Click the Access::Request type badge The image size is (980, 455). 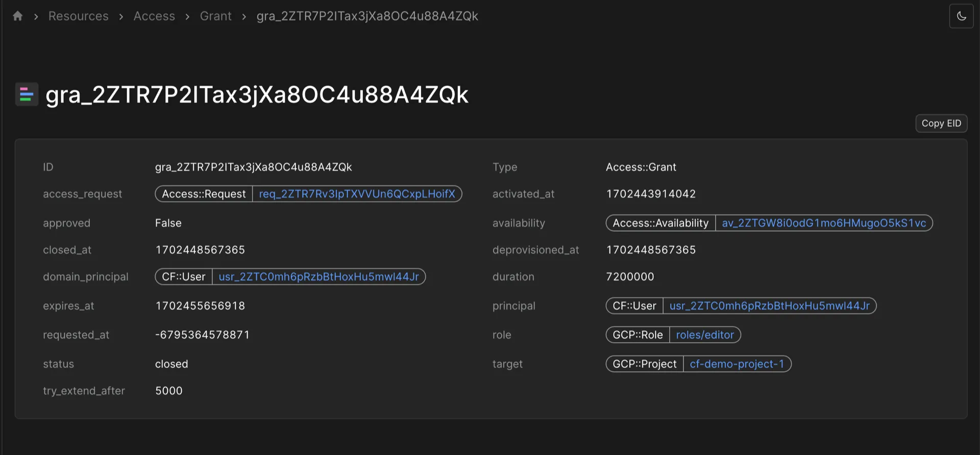coord(204,194)
